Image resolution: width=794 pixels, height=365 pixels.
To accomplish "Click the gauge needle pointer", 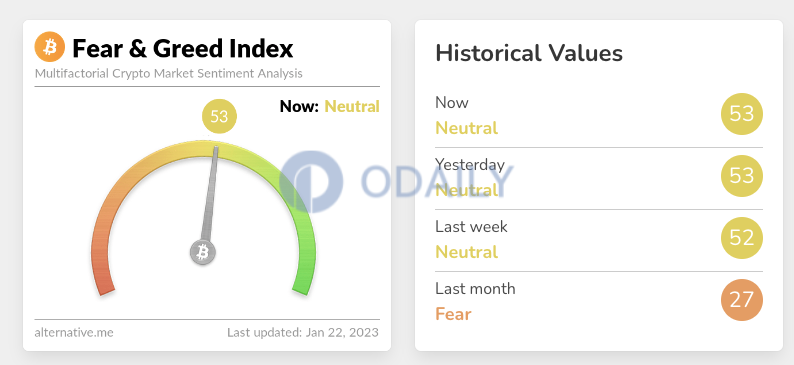I will pyautogui.click(x=210, y=195).
